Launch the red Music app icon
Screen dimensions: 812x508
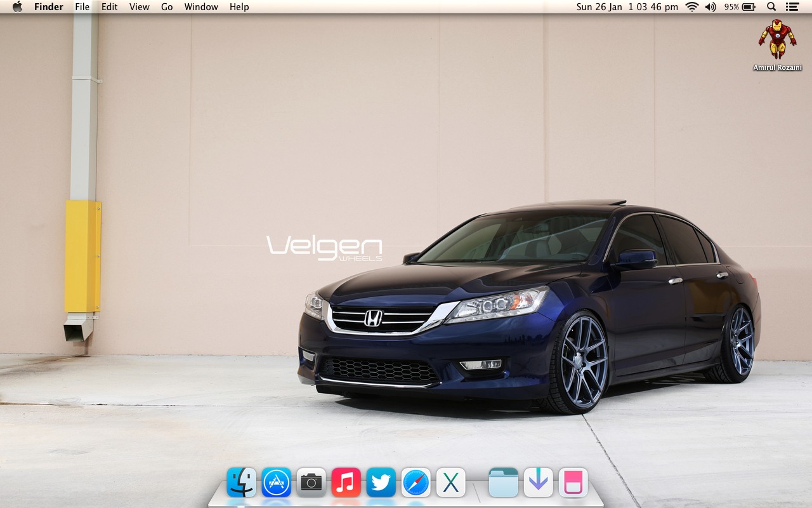pyautogui.click(x=346, y=483)
